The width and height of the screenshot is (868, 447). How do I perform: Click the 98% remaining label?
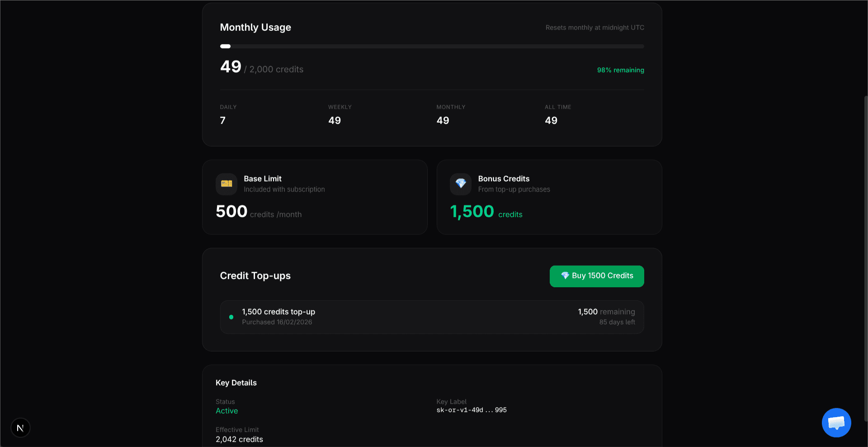620,70
